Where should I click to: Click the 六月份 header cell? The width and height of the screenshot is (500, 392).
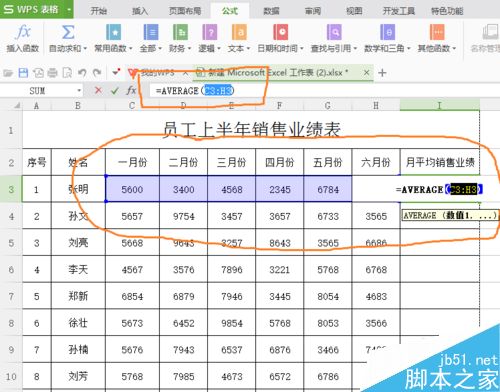[376, 162]
